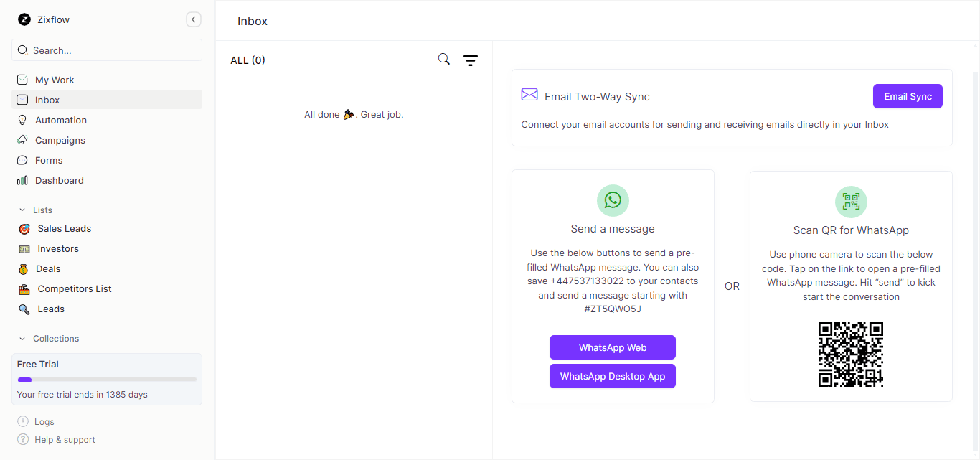
Task: Click the free trial progress bar
Action: click(x=106, y=379)
